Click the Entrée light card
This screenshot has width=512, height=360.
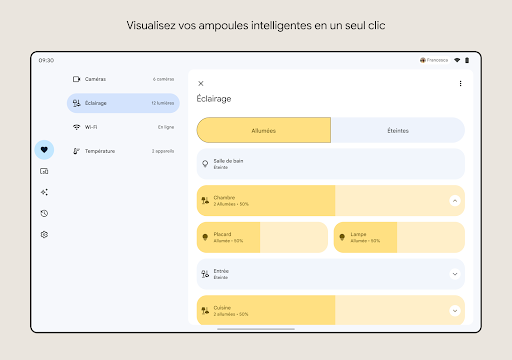point(331,274)
